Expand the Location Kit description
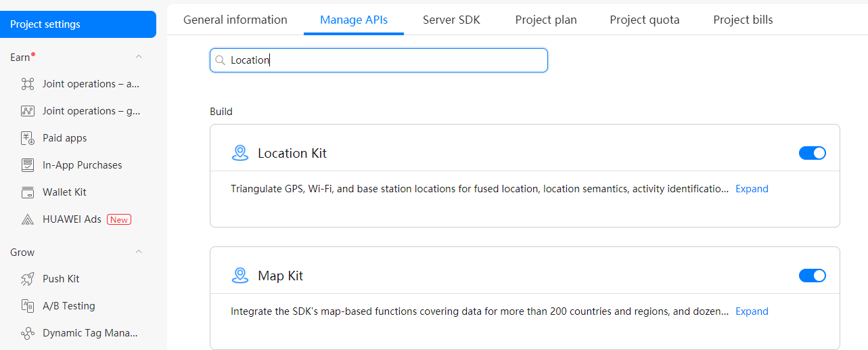This screenshot has width=868, height=350. (x=752, y=189)
